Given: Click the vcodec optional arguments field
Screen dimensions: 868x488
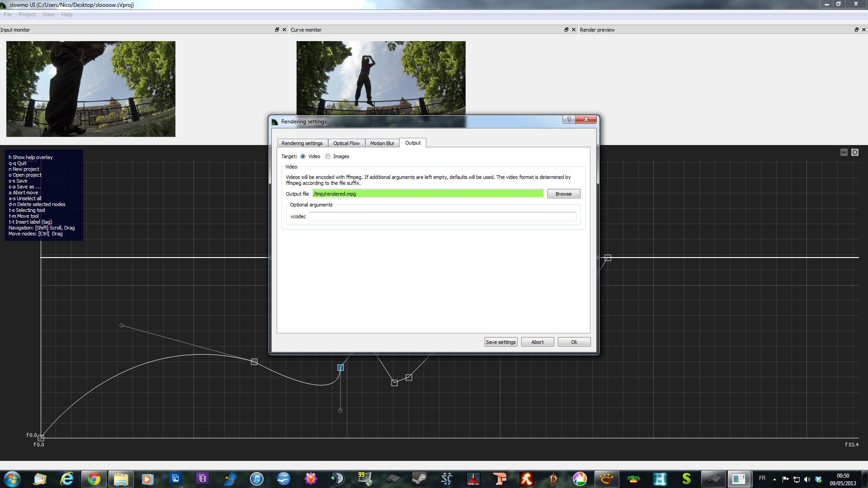Looking at the screenshot, I should pyautogui.click(x=442, y=216).
